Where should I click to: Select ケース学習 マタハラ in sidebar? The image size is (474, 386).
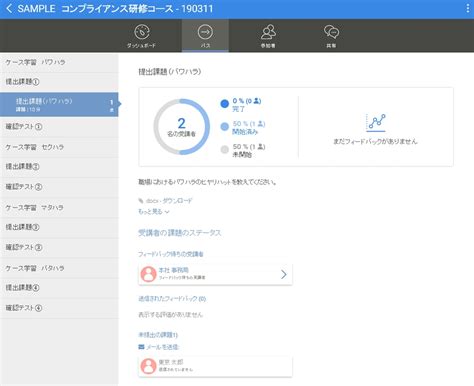59,207
